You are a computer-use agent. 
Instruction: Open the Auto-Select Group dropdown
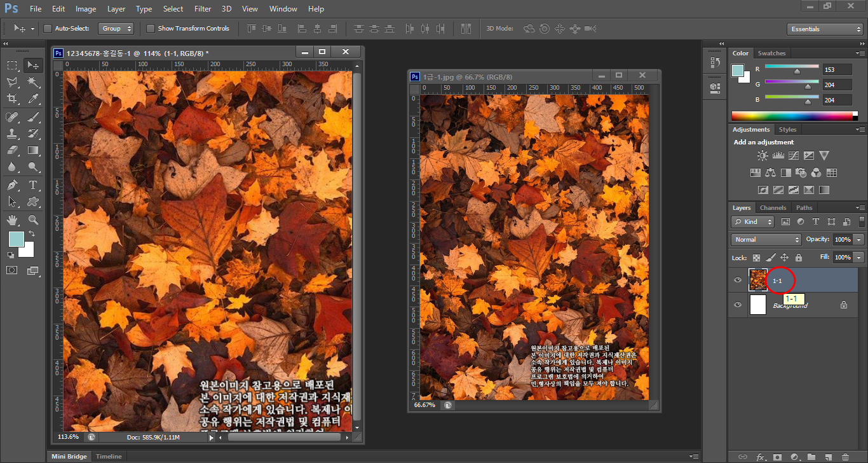coord(116,29)
